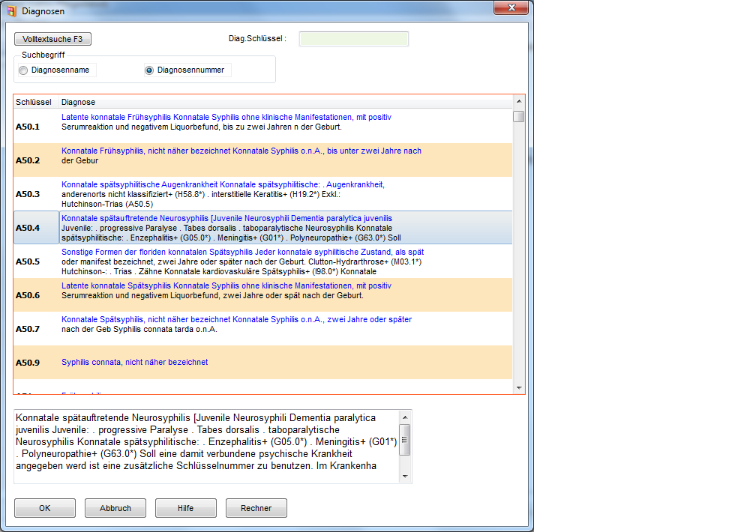Click the Volltextsuche F3 button
The height and width of the screenshot is (532, 756).
point(52,38)
